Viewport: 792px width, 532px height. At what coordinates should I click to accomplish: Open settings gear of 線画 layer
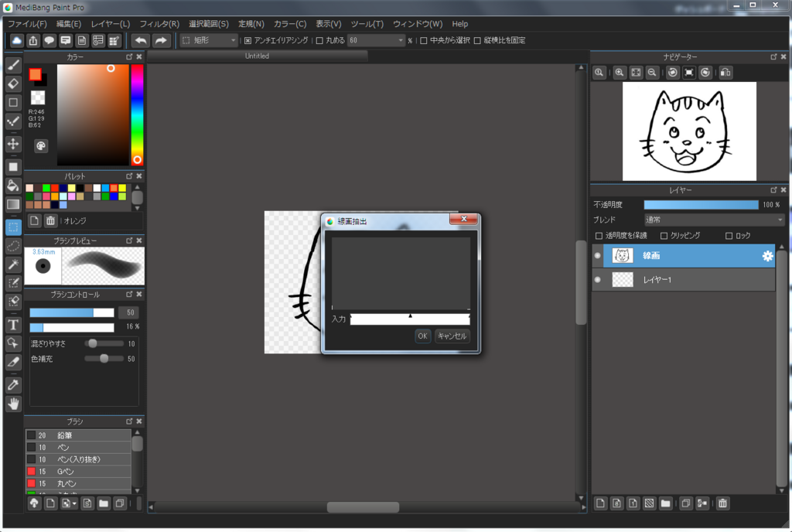click(x=767, y=256)
